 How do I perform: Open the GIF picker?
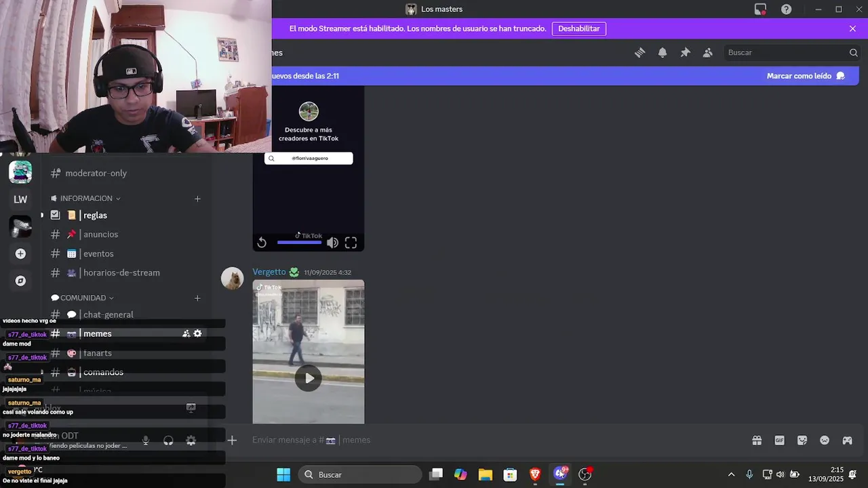tap(780, 441)
